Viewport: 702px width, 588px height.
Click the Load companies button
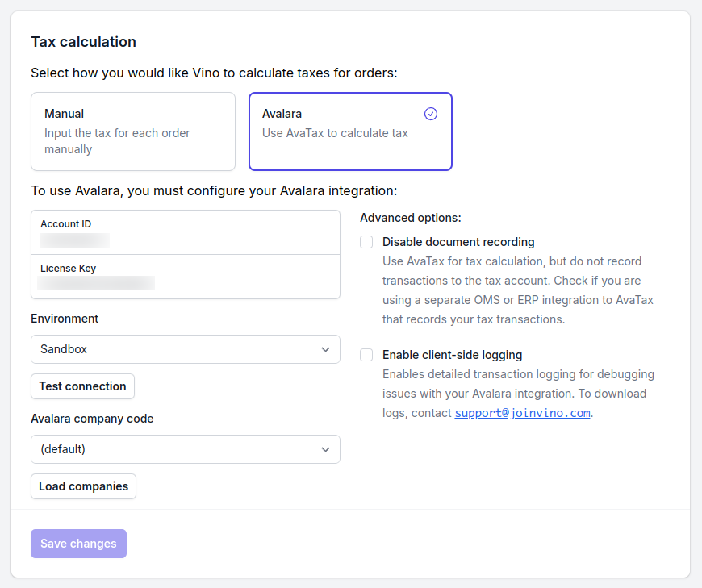[83, 486]
